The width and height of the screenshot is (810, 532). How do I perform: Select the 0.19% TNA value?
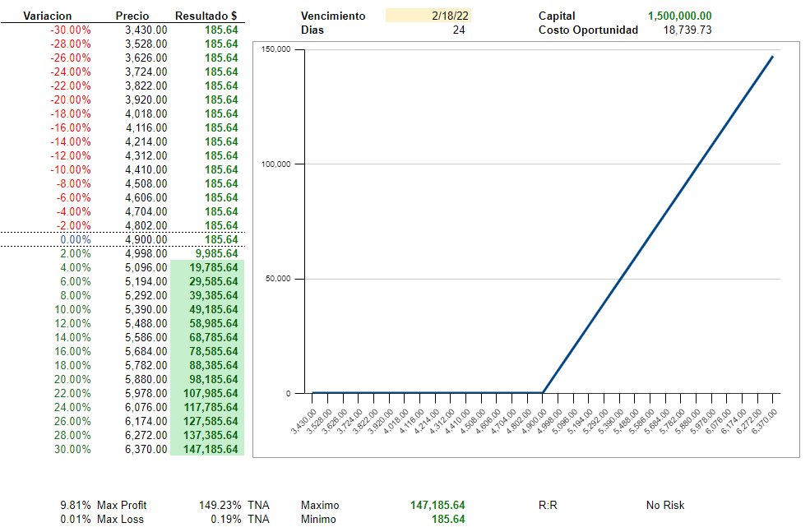click(226, 519)
